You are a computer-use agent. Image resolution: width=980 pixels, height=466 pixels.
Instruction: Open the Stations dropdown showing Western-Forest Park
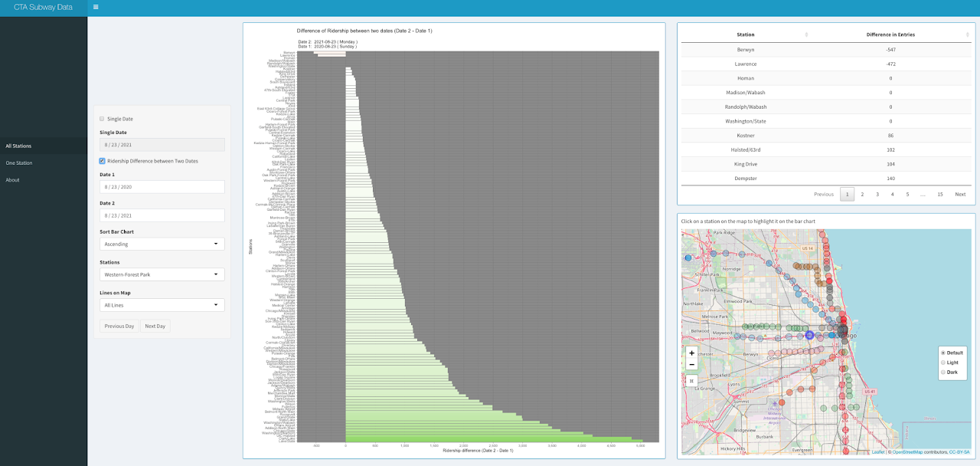pos(162,274)
